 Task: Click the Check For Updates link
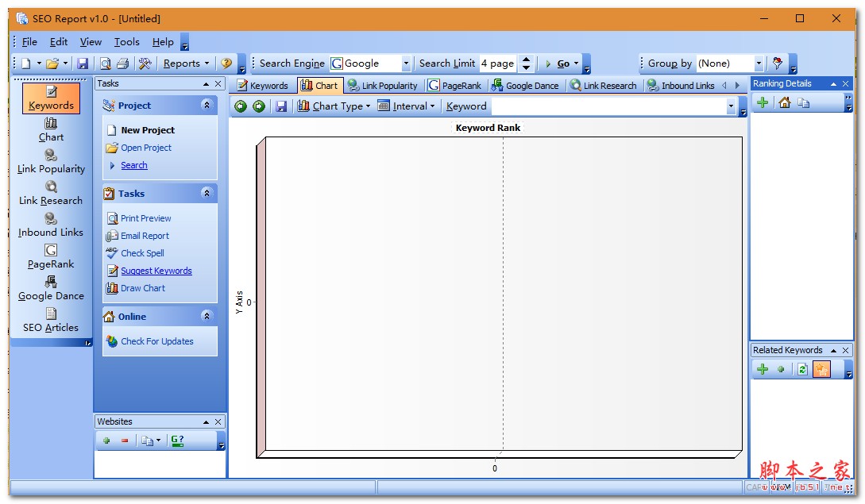157,341
